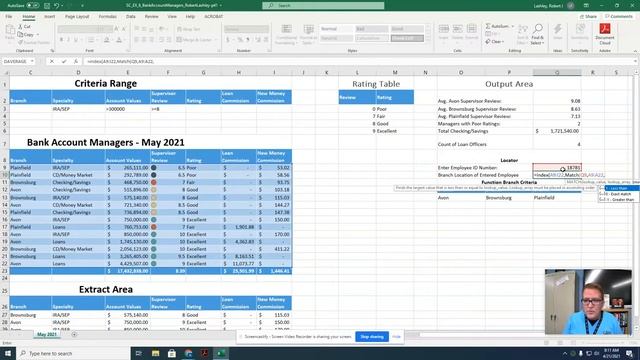The width and height of the screenshot is (640, 360).
Task: Click the Stop sharing button
Action: coord(372,337)
